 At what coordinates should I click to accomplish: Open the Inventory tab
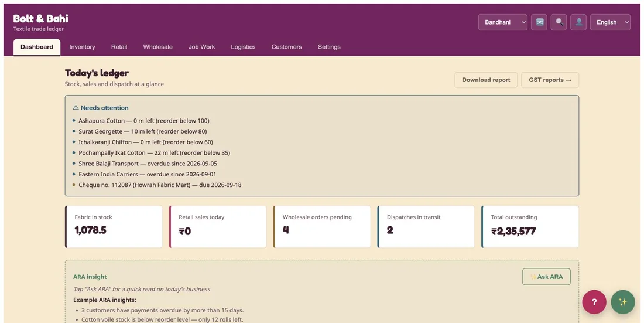[82, 47]
